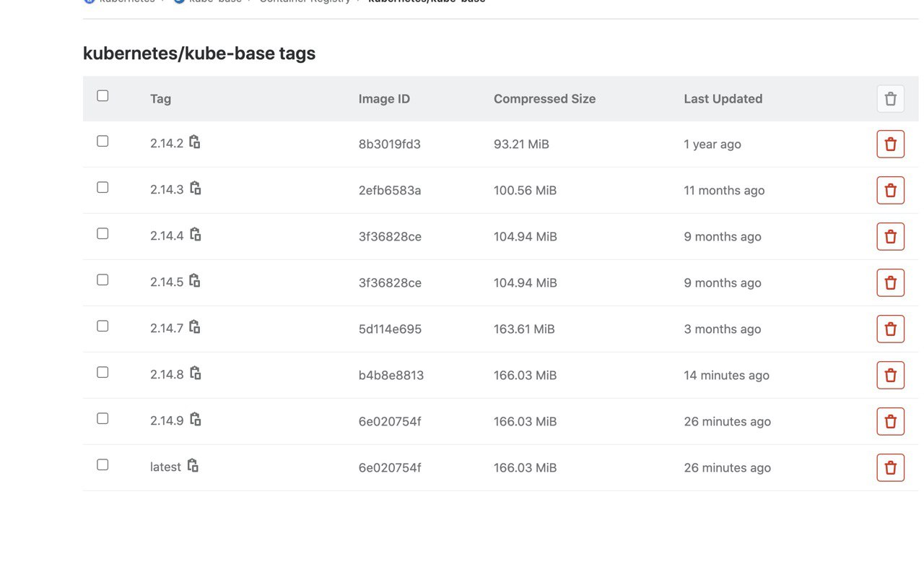This screenshot has height=562, width=924.
Task: Click the 11 months ago timestamp
Action: coord(724,191)
